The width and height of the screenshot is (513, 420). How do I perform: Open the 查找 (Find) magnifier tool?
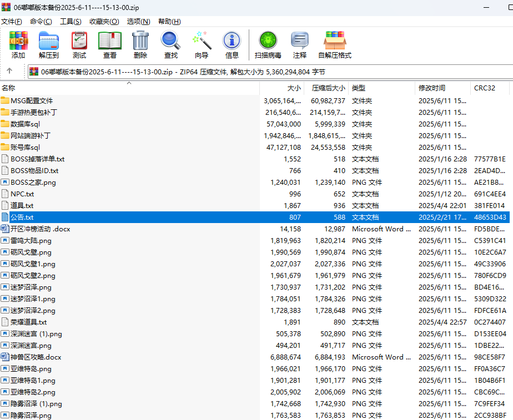tap(170, 44)
